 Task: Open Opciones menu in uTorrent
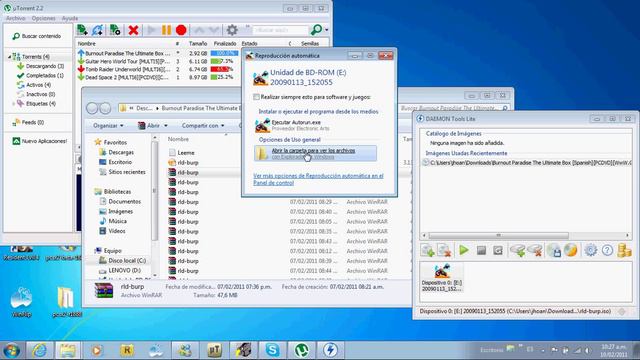[x=43, y=18]
